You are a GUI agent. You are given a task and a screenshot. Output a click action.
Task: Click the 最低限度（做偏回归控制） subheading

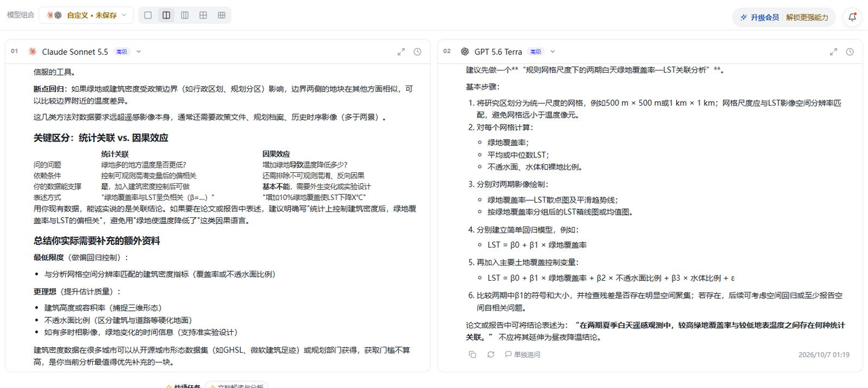81,258
